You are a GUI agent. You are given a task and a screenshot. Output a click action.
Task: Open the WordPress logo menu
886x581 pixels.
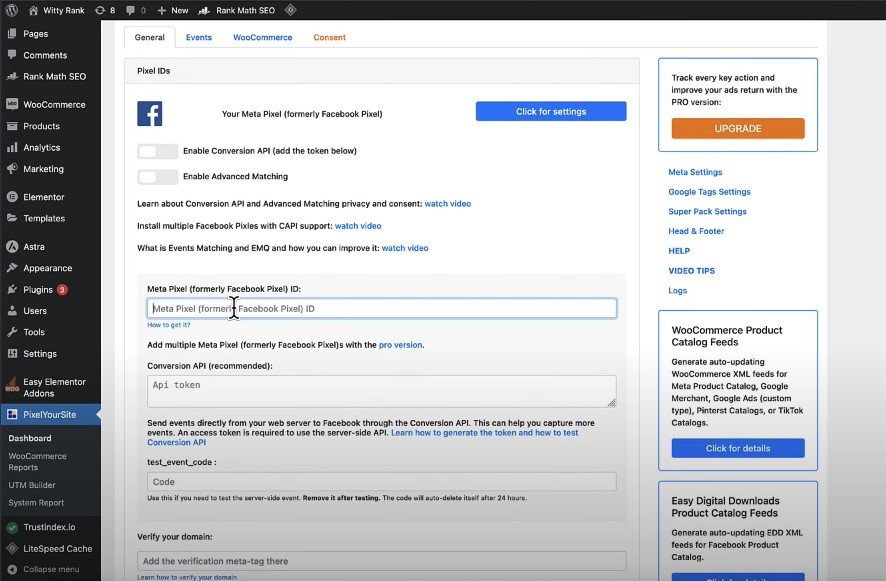point(11,10)
